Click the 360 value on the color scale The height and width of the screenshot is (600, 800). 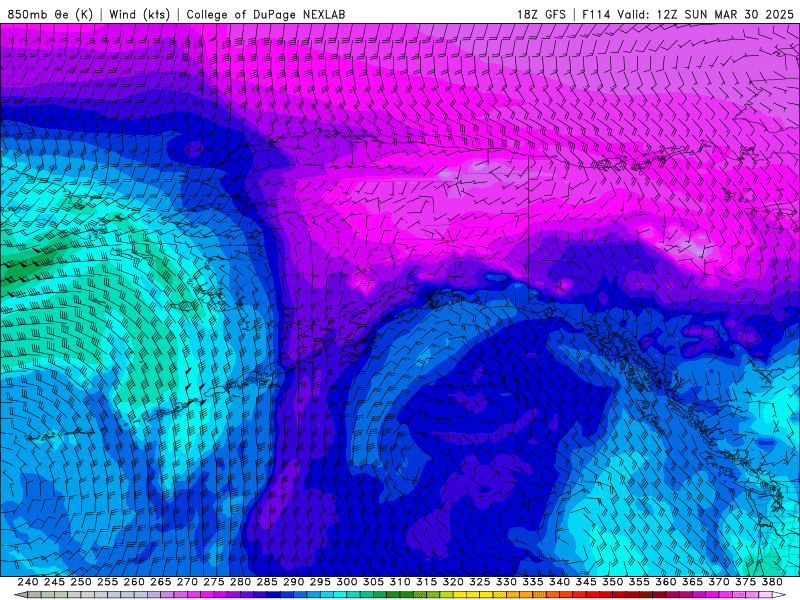tap(665, 582)
